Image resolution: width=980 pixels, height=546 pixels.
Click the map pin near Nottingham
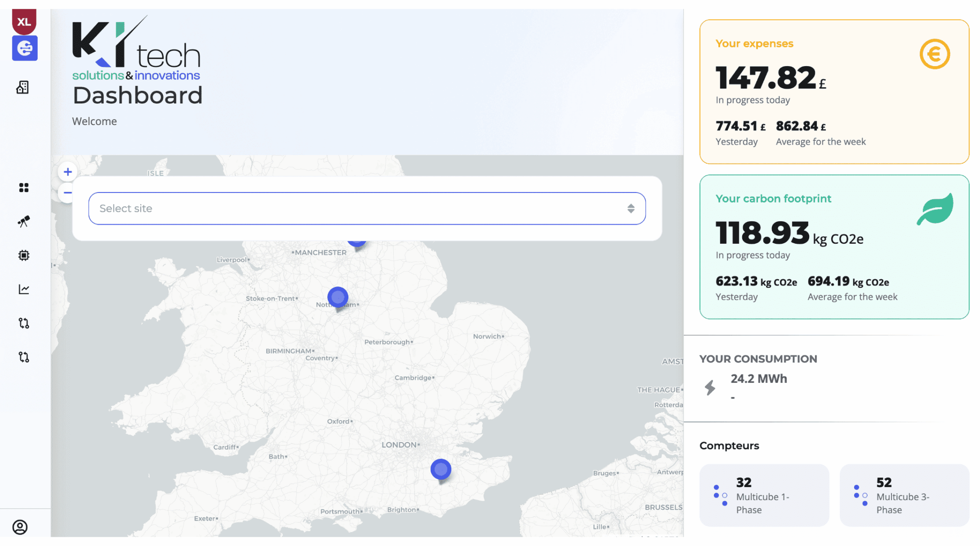(x=338, y=297)
